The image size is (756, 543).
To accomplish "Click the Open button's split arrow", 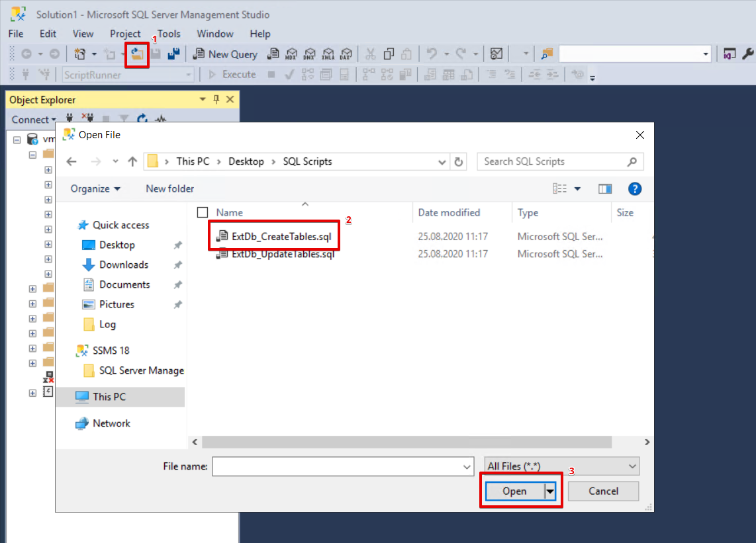I will point(549,491).
